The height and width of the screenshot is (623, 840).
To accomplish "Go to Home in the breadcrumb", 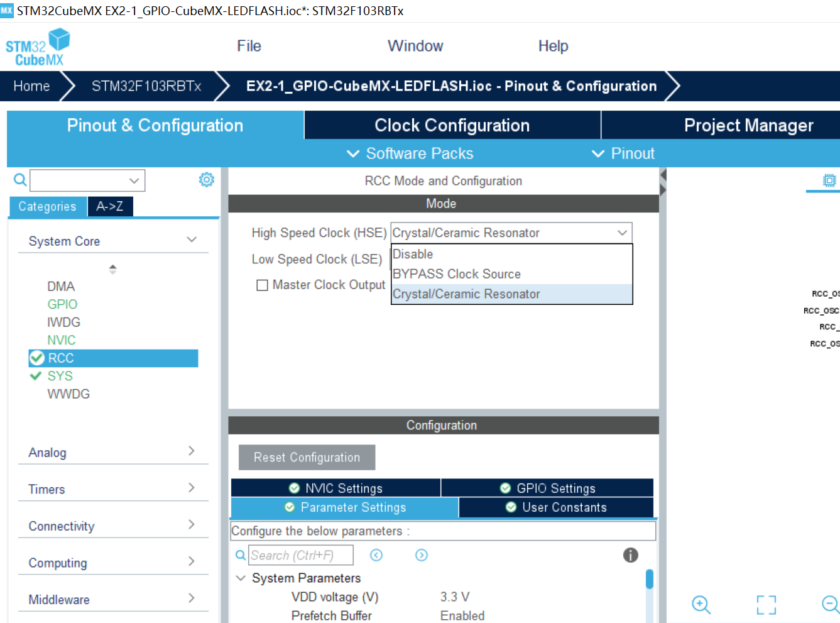I will 31,86.
